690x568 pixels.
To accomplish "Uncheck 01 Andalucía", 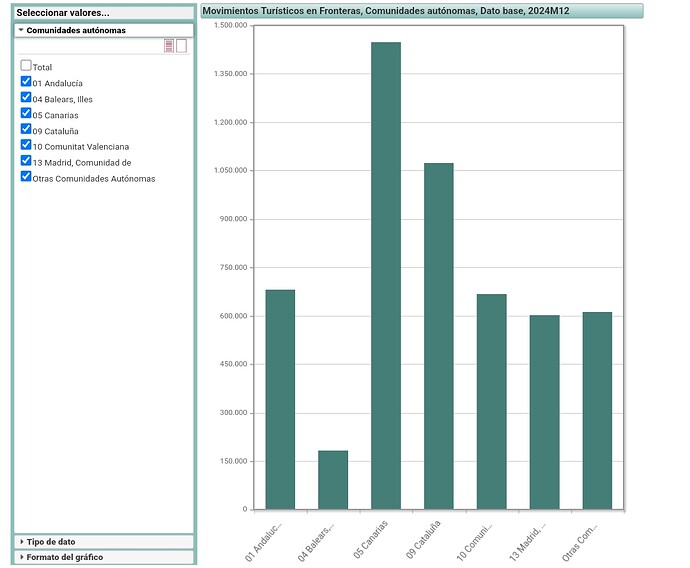I will coord(26,82).
